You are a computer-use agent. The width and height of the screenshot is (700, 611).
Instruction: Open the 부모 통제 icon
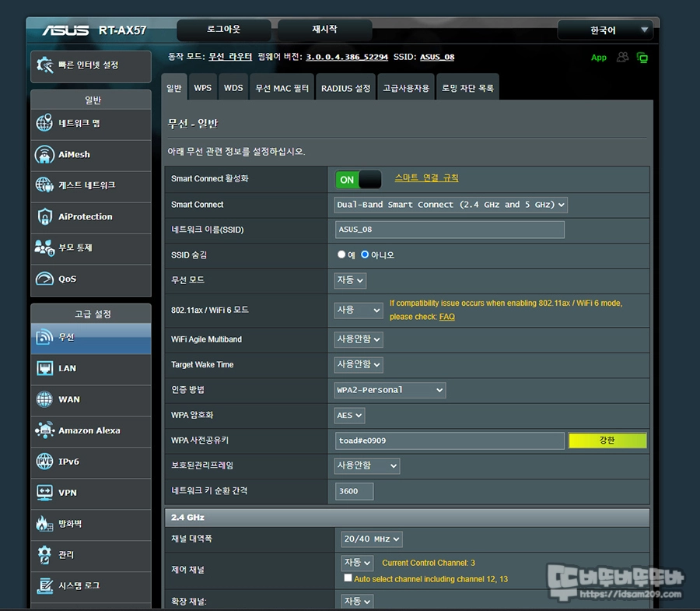pyautogui.click(x=44, y=248)
